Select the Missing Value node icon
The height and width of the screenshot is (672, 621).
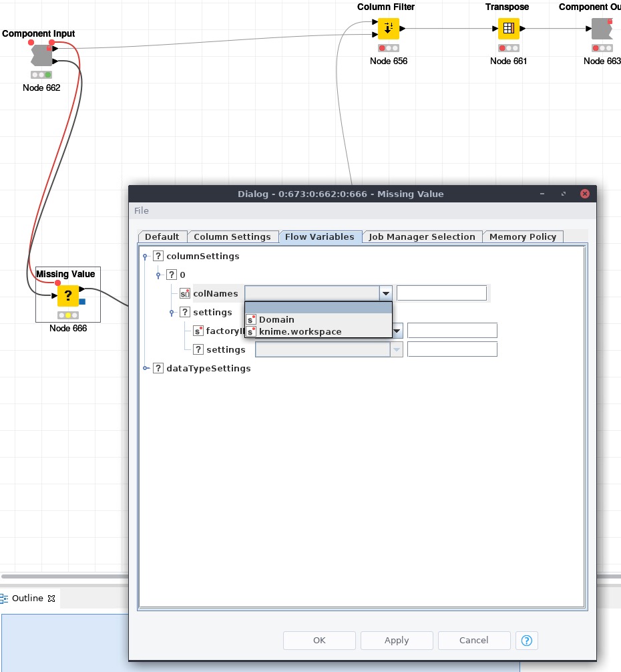coord(67,295)
